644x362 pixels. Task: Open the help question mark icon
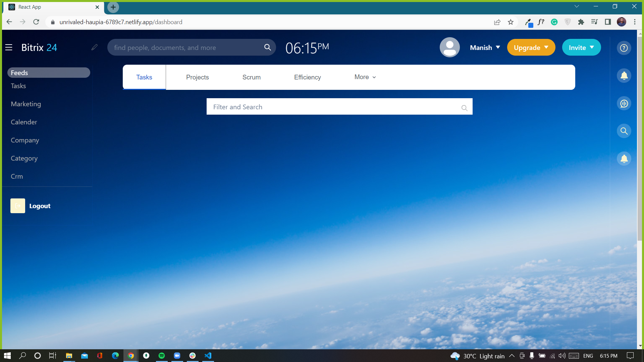coord(624,48)
